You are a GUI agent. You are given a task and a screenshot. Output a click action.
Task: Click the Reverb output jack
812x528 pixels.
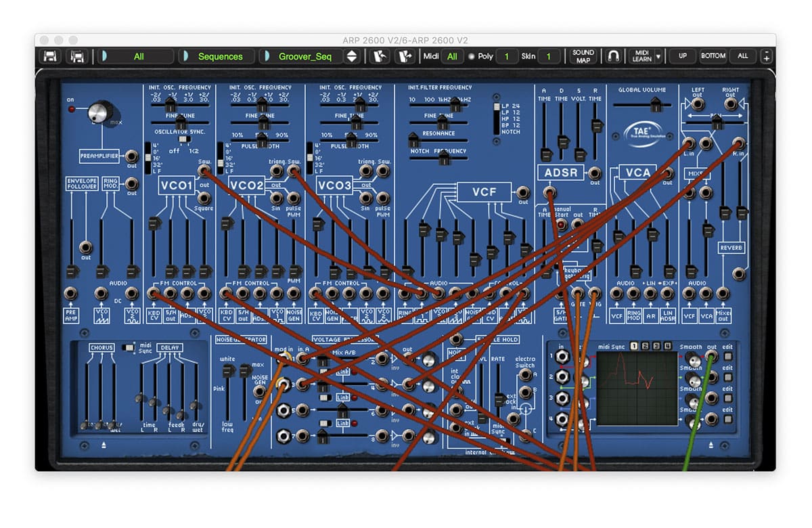point(739,273)
